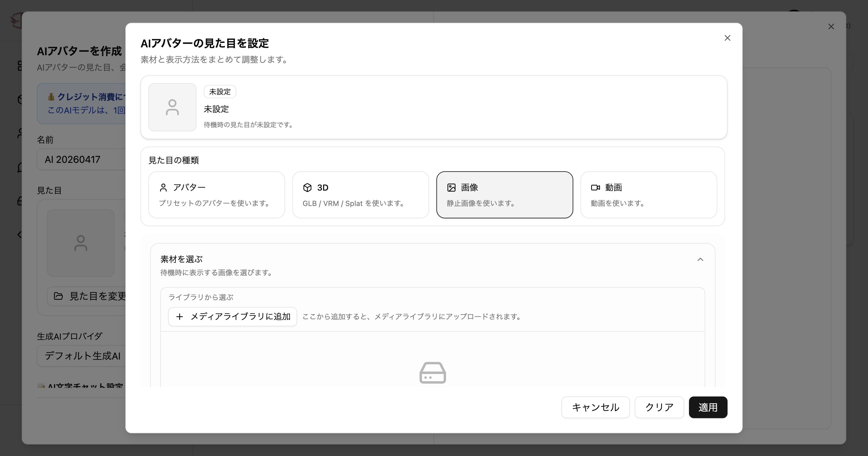Click the picture icon on 画像 card

click(451, 188)
